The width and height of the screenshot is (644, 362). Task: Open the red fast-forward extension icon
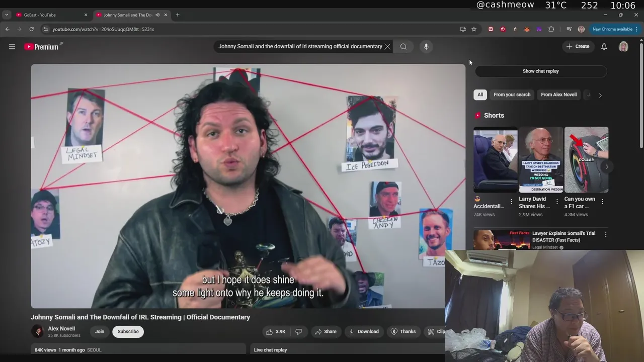click(491, 29)
